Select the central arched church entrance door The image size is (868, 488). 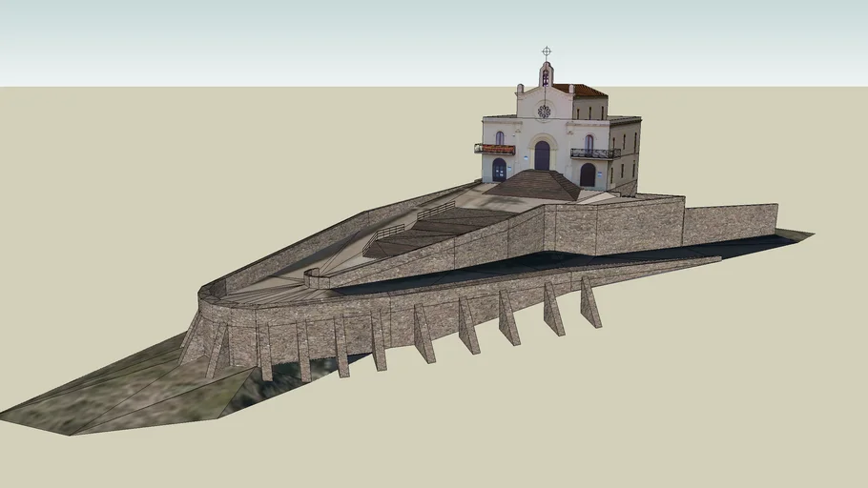pos(542,156)
